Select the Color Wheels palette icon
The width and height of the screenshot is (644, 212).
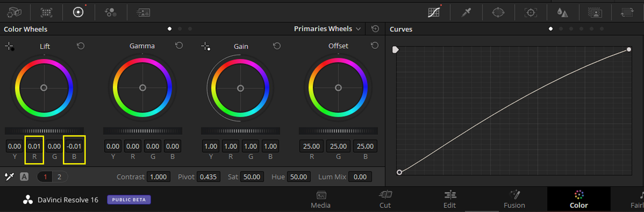(78, 12)
